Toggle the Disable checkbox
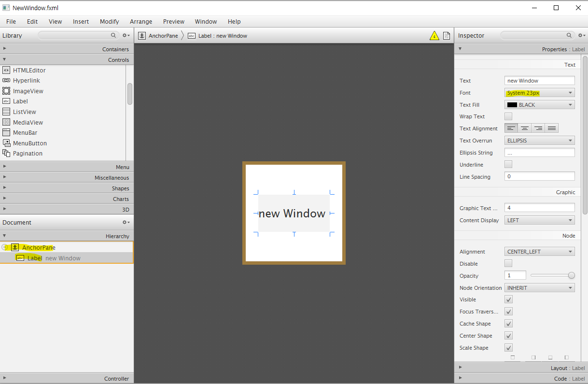588x384 pixels. (508, 263)
